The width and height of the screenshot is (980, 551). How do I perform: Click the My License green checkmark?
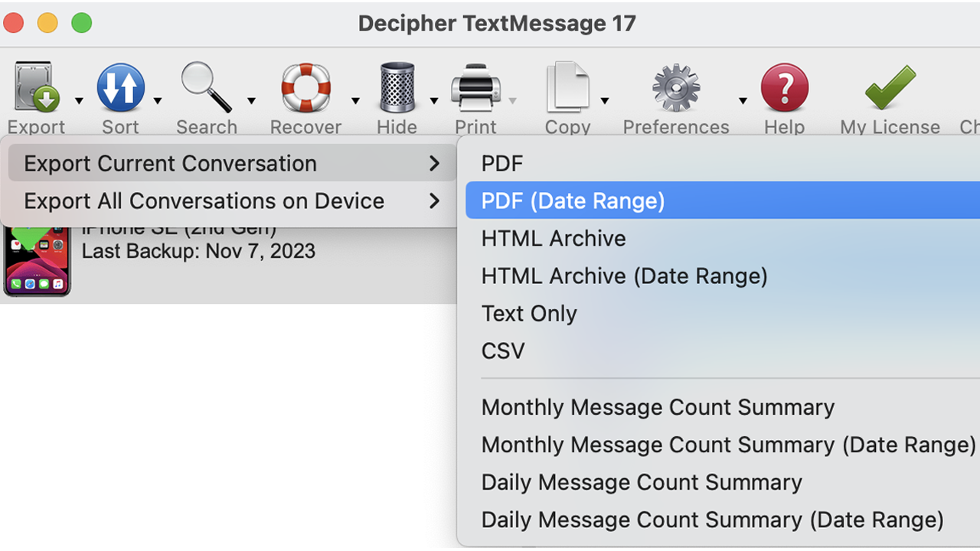(890, 88)
